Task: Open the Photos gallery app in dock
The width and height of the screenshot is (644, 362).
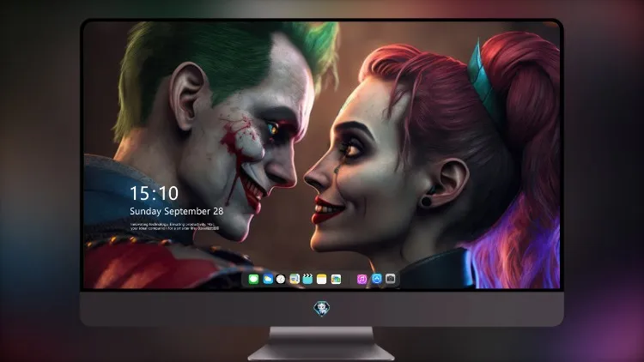Action: coord(336,279)
